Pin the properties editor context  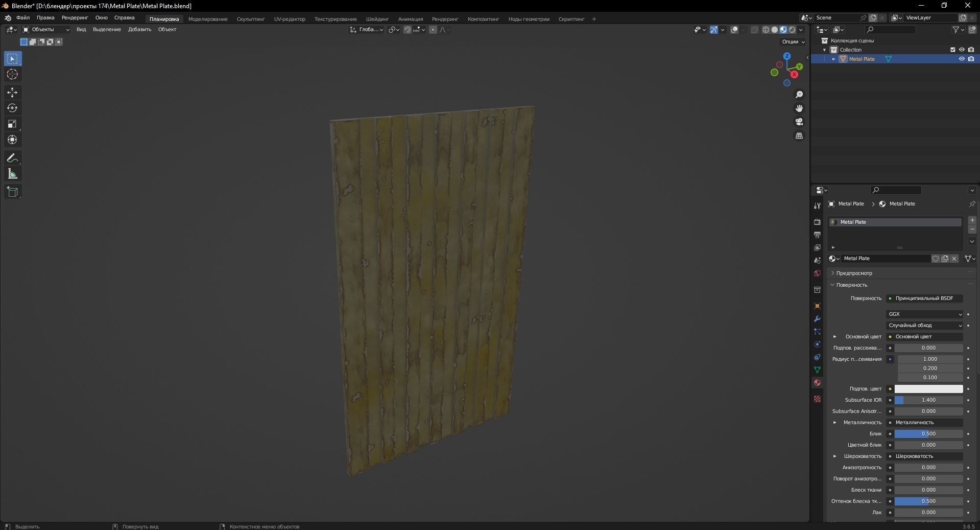click(972, 203)
